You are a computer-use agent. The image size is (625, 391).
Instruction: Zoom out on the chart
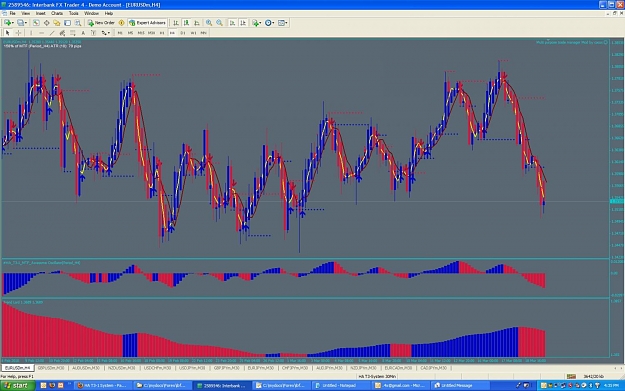219,23
